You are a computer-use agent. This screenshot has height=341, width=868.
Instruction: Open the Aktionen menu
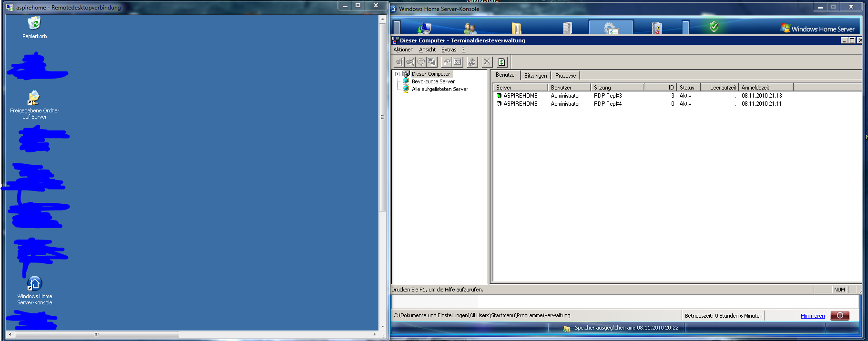tap(403, 50)
